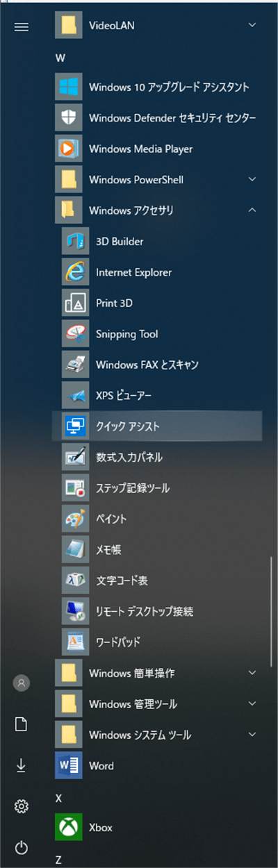
Task: Open the ペイント icon
Action: (x=75, y=518)
